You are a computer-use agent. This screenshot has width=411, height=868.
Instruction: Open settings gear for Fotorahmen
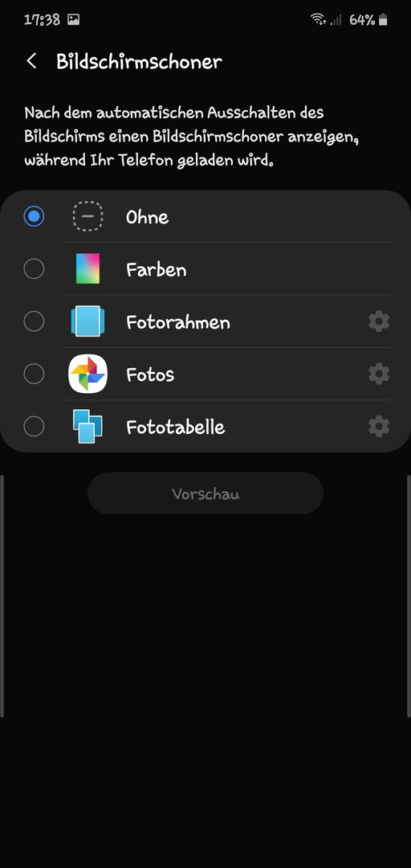[379, 321]
